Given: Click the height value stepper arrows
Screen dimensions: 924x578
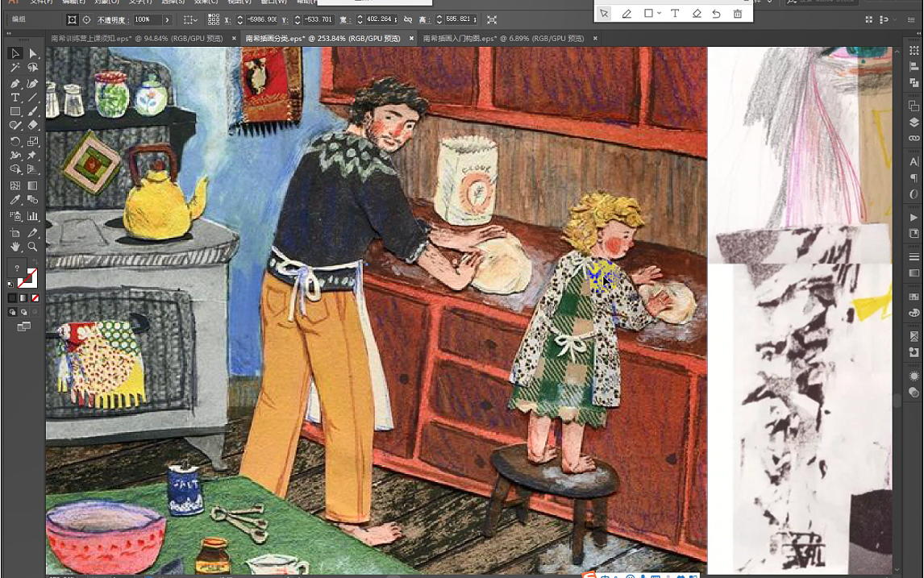Looking at the screenshot, I should [439, 20].
